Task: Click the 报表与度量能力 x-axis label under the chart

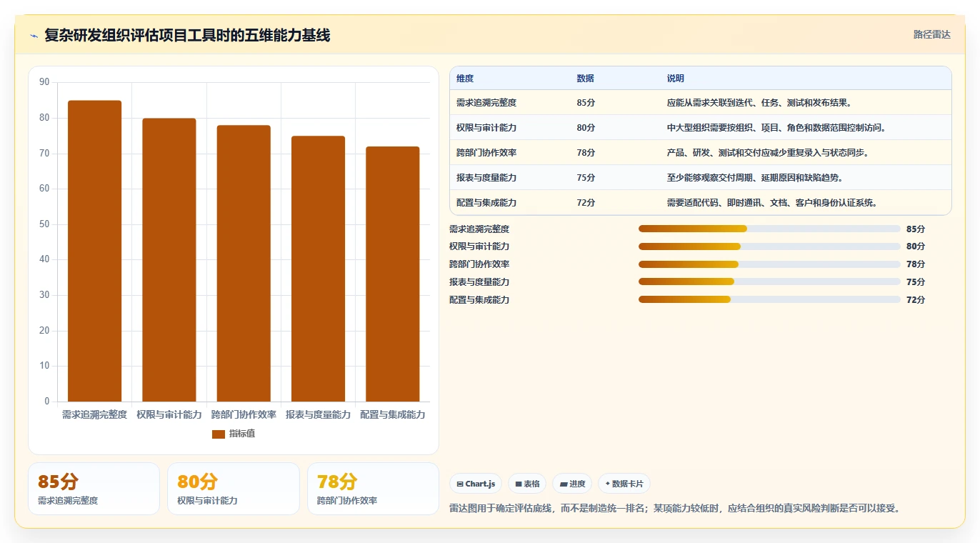Action: 318,415
